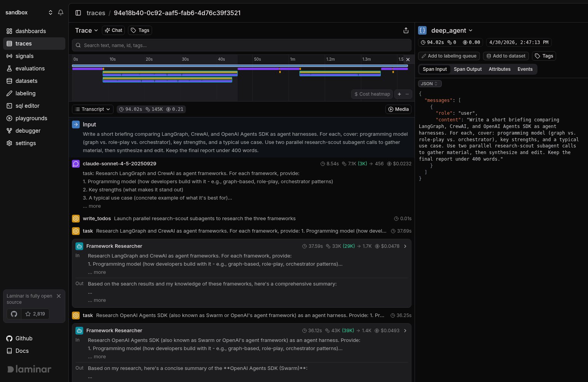Viewport: 588px width, 382px height.
Task: Select the write_todos span
Action: [241, 219]
